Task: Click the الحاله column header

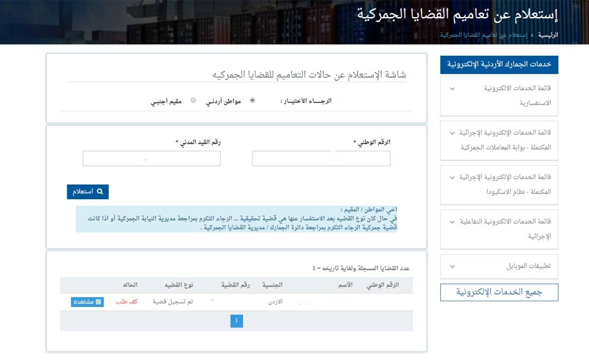Action: [130, 285]
